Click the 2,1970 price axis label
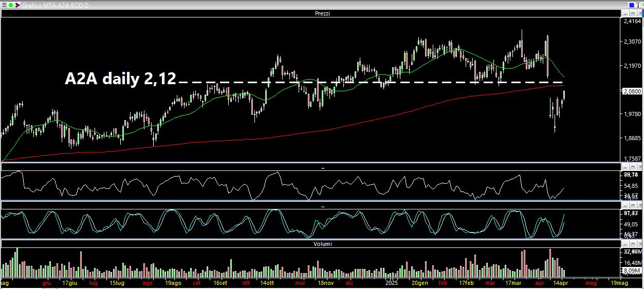The height and width of the screenshot is (289, 644). point(632,66)
